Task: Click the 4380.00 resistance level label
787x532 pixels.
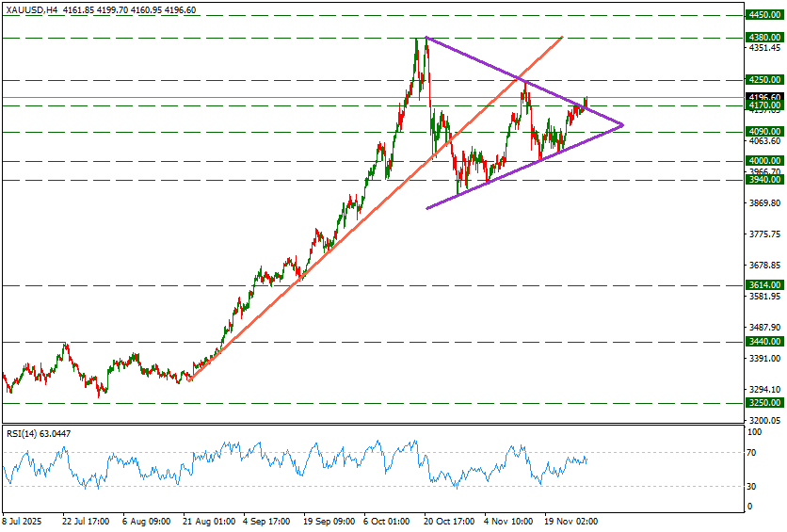Action: coord(763,38)
